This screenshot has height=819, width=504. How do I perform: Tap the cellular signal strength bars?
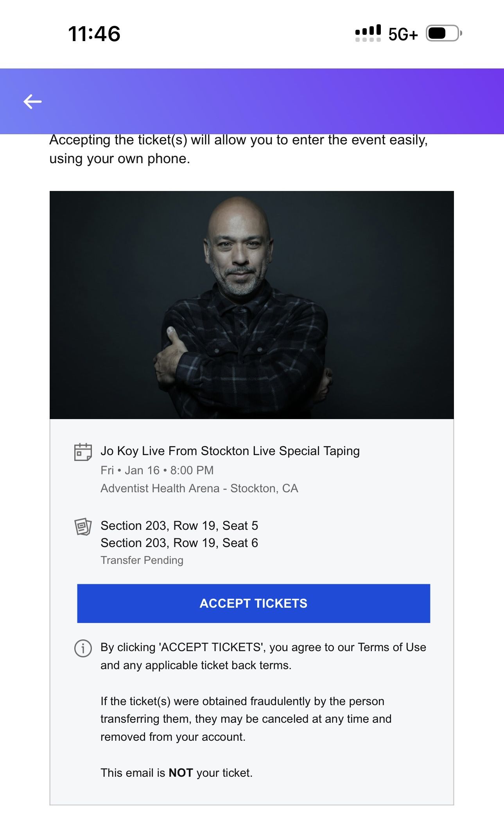click(368, 34)
